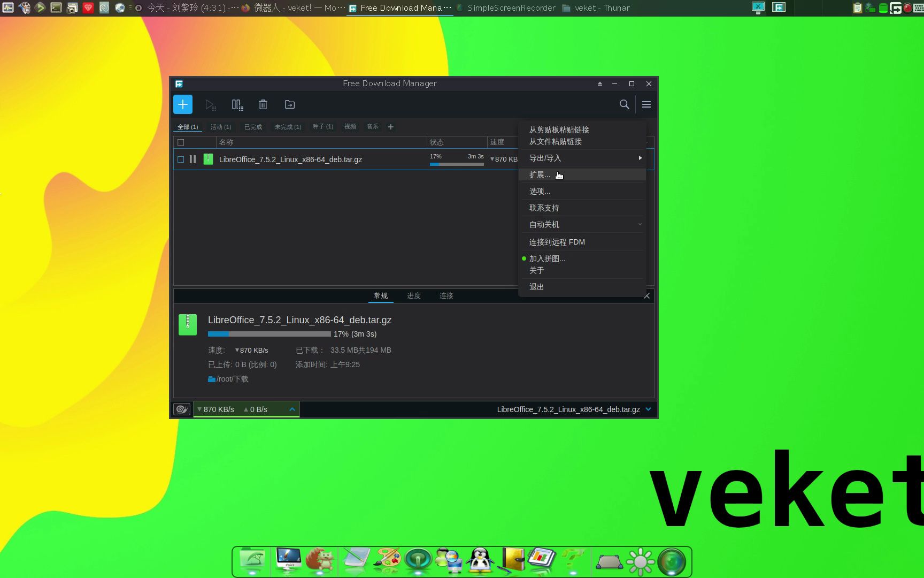Viewport: 924px width, 578px height.
Task: Click the snail speed-limit icon in status bar
Action: (181, 409)
